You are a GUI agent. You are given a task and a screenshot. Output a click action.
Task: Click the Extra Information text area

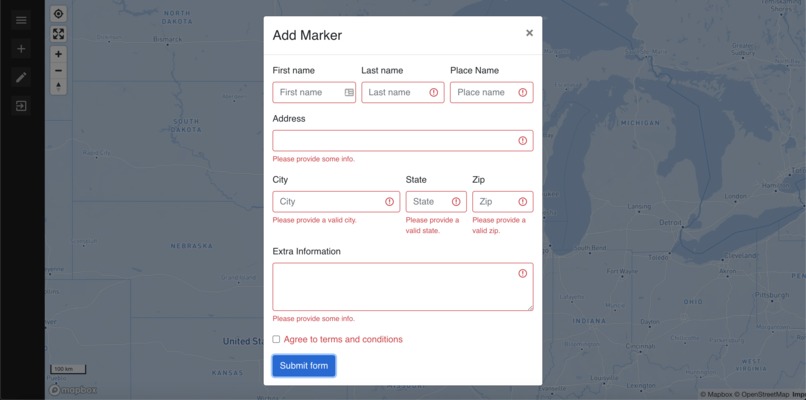[403, 287]
